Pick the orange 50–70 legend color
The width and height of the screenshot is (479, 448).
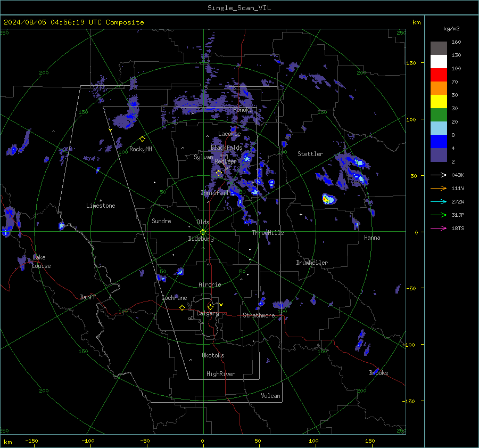[439, 88]
